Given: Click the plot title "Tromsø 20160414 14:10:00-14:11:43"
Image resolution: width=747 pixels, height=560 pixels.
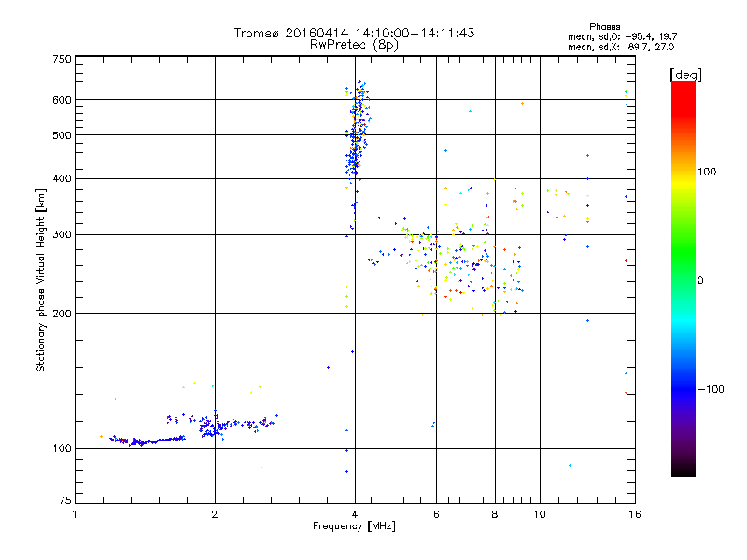Looking at the screenshot, I should tap(354, 33).
